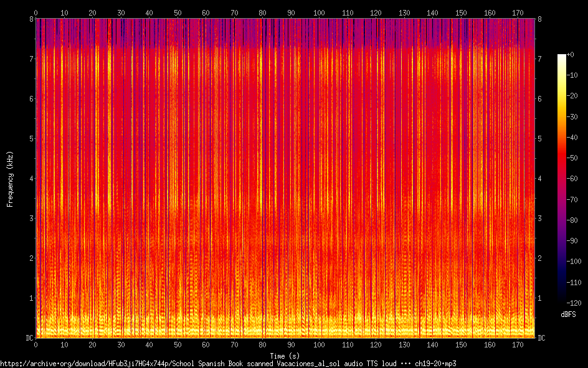Click the 2 kHz label on the right frequency axis
This screenshot has width=588, height=368.
(539, 258)
